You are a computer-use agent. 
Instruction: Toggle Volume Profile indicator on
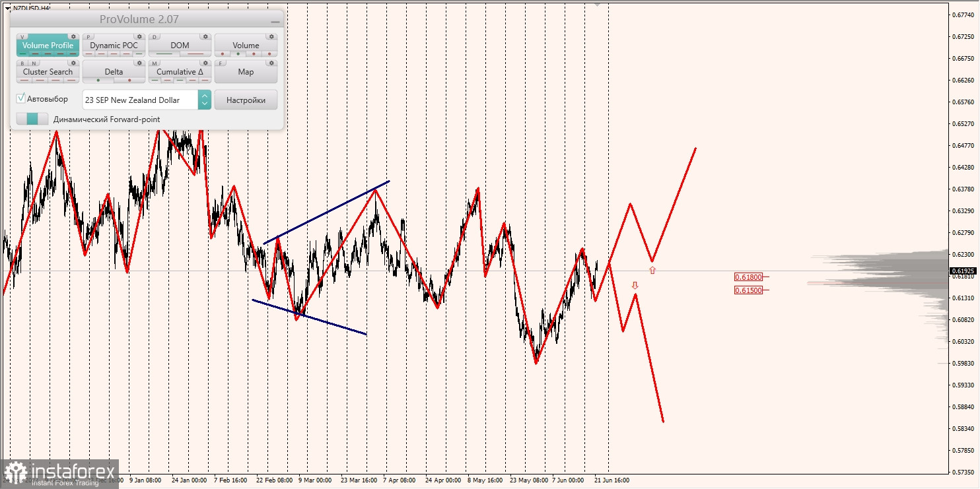[x=48, y=45]
